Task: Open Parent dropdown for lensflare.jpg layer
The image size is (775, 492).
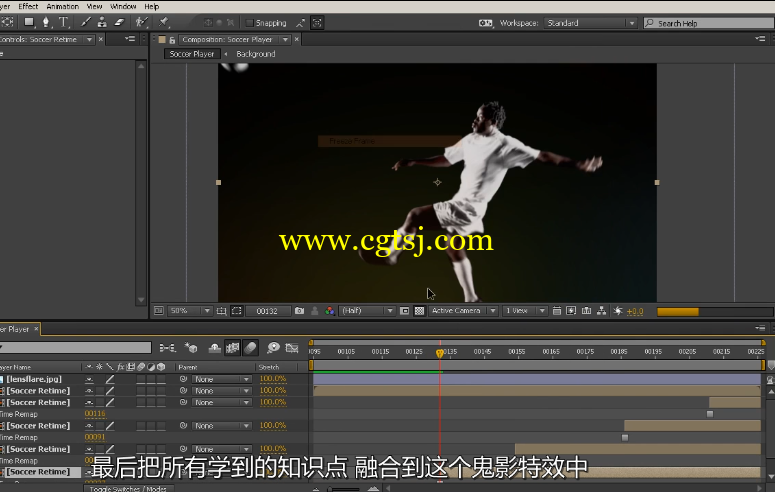Action: click(221, 379)
